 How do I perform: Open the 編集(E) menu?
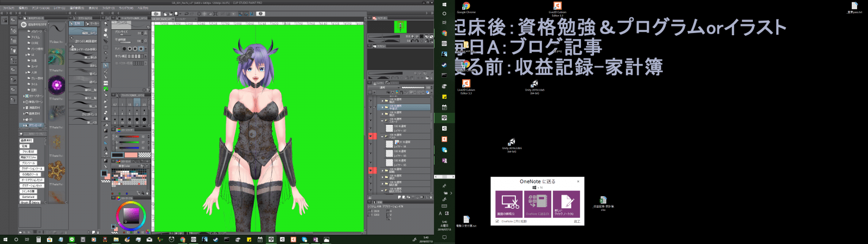click(x=23, y=8)
